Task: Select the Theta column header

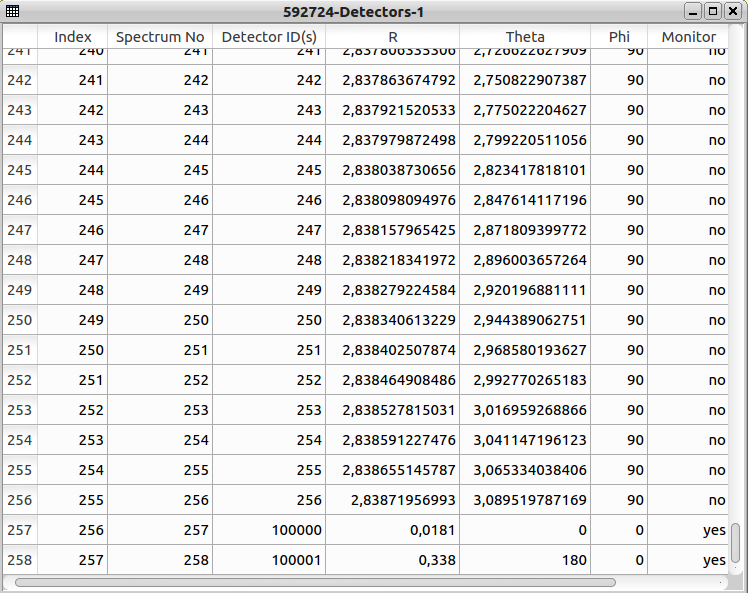Action: click(x=525, y=37)
